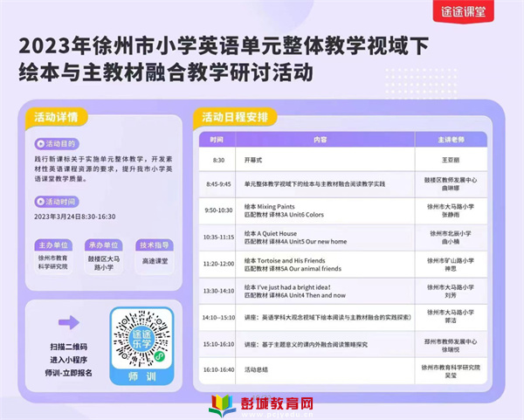Click the yellow 活动详情 heading tab
Viewport: 524px width, 420px height.
(x=56, y=117)
